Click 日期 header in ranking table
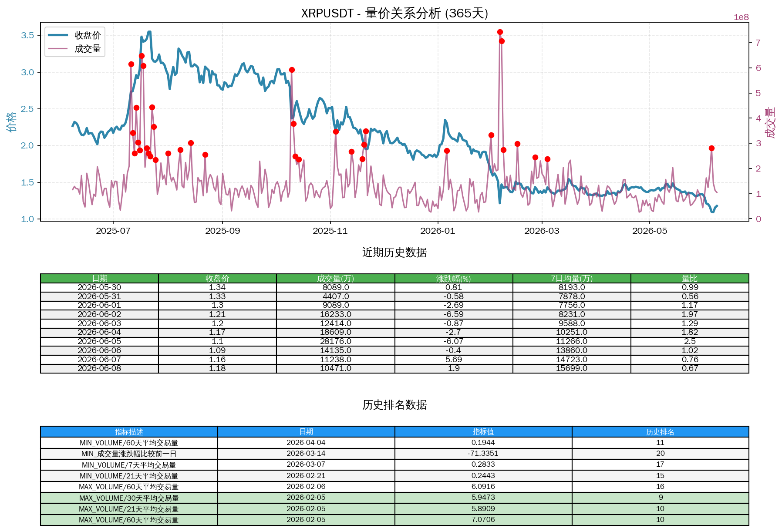The height and width of the screenshot is (532, 782). [x=306, y=432]
